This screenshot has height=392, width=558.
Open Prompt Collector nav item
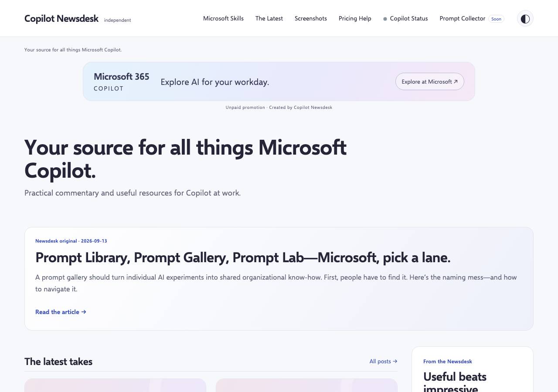[x=463, y=18]
